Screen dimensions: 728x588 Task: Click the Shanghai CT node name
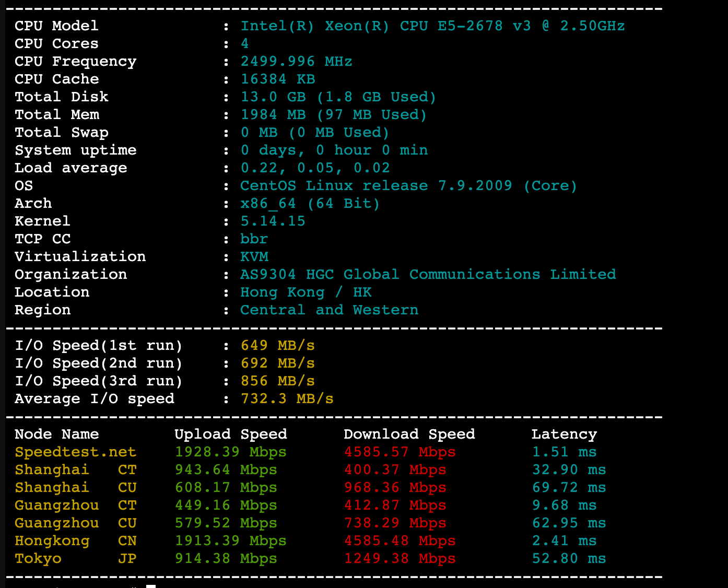click(x=75, y=470)
